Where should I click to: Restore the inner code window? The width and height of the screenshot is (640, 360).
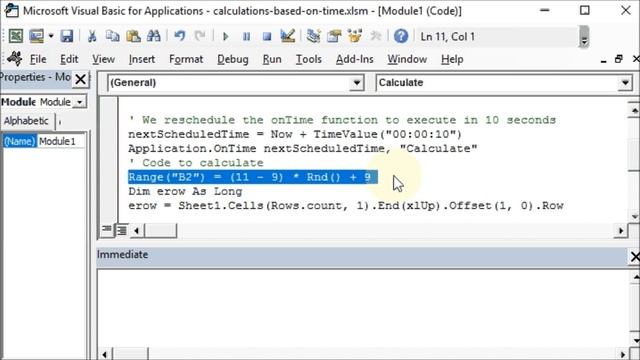tap(619, 59)
